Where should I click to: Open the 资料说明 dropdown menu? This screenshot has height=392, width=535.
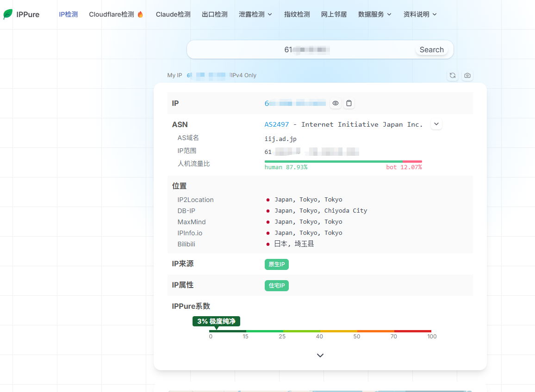tap(420, 14)
